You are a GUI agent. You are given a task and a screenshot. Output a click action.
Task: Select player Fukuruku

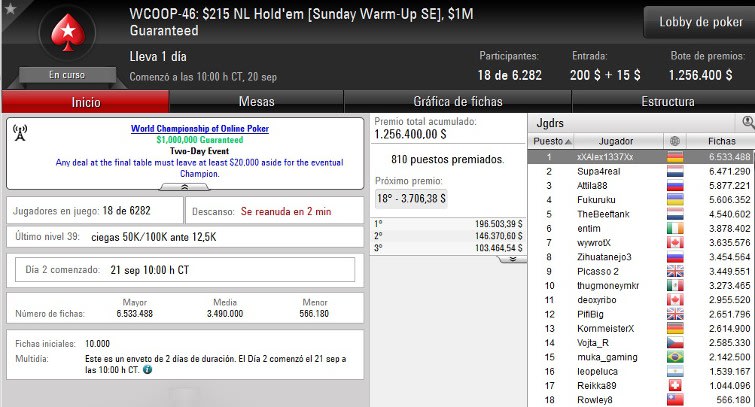click(641, 199)
